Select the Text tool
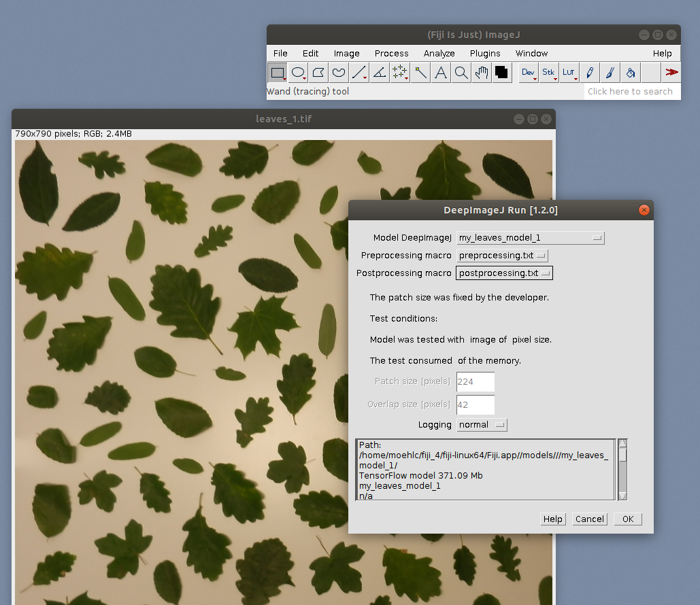 coord(441,73)
